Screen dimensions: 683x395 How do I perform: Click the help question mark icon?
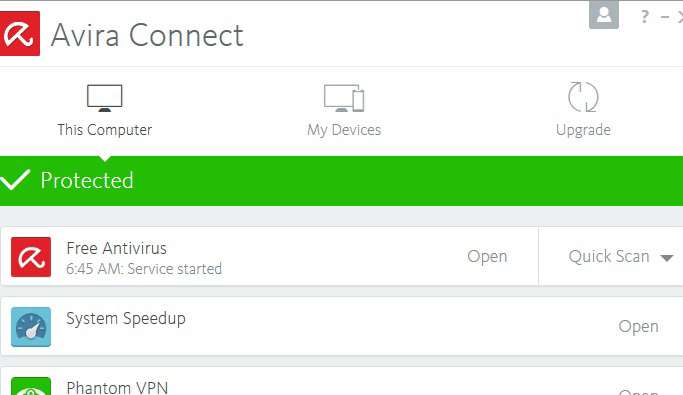(x=645, y=17)
